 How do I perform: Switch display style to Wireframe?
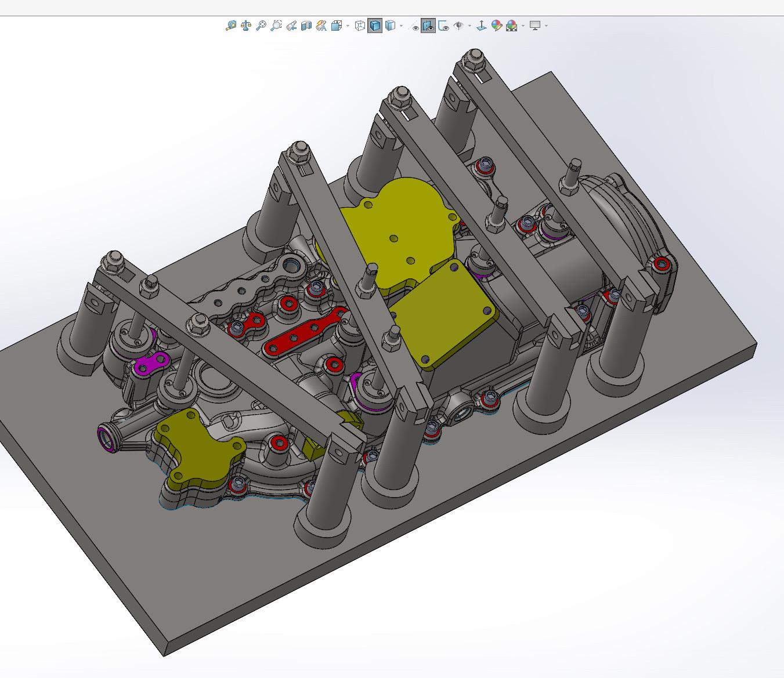360,26
